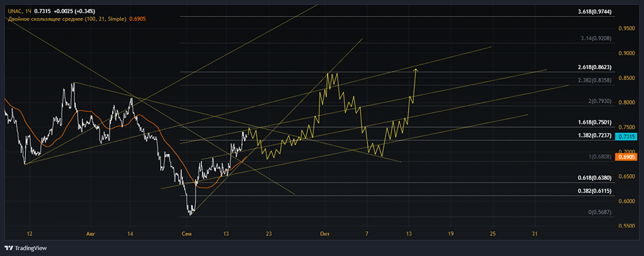Viewport: 644px width, 256px height.
Task: Select Fibonacci label 0(0.5687)
Action: click(x=600, y=212)
